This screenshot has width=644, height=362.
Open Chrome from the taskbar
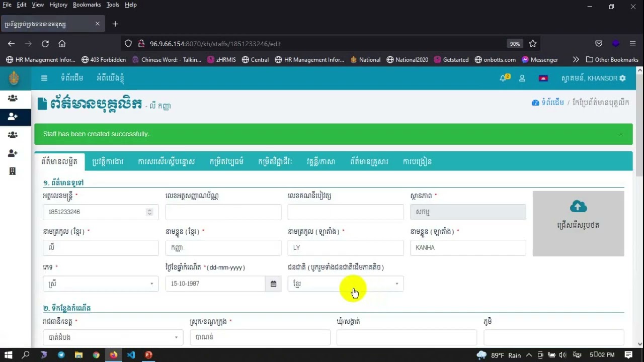click(x=96, y=355)
